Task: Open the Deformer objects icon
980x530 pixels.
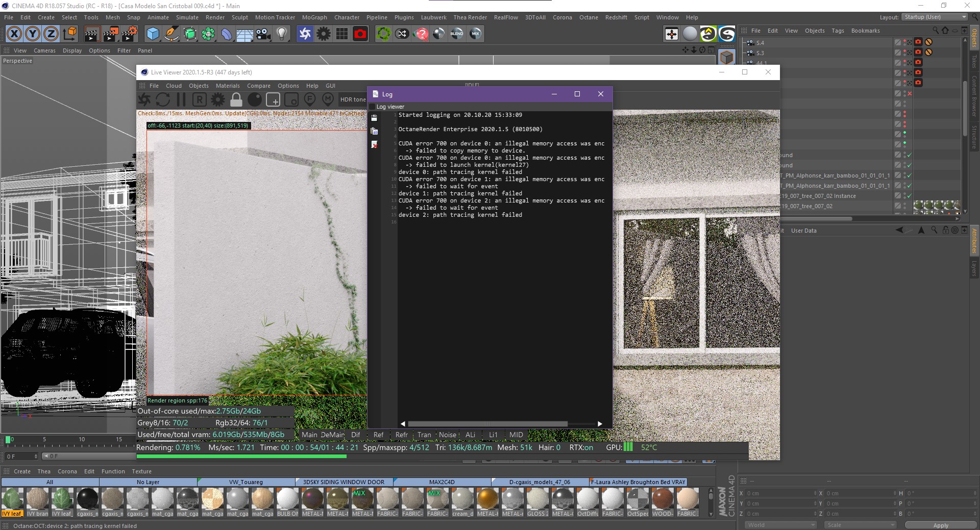Action: point(227,34)
